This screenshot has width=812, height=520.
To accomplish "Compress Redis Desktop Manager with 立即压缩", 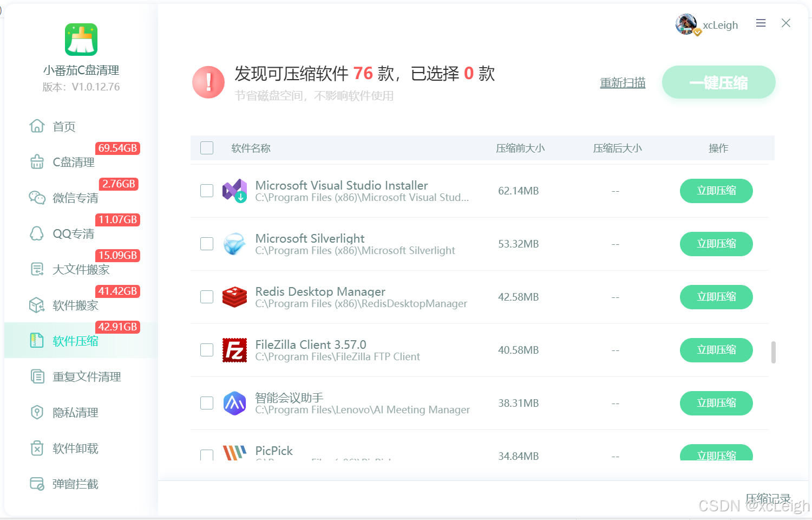I will click(x=716, y=297).
